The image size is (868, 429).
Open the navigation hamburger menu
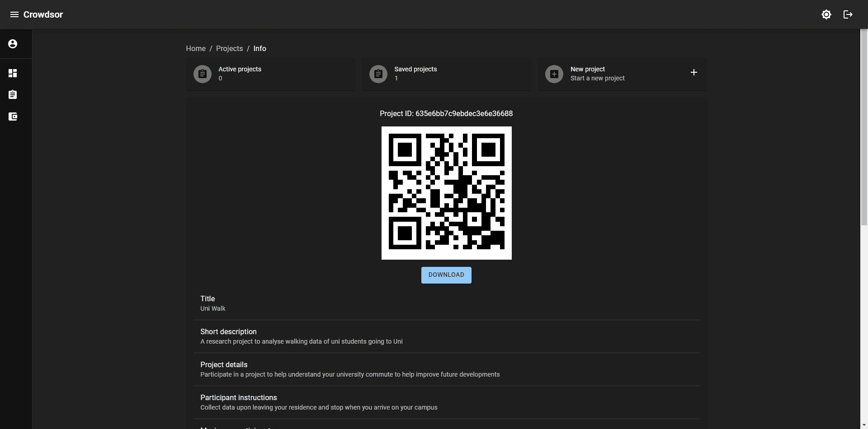(14, 14)
